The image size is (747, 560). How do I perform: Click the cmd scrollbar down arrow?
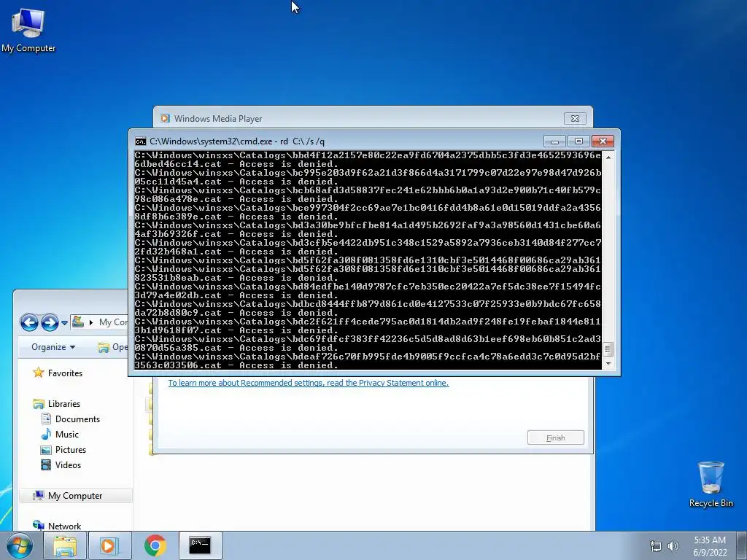[608, 364]
